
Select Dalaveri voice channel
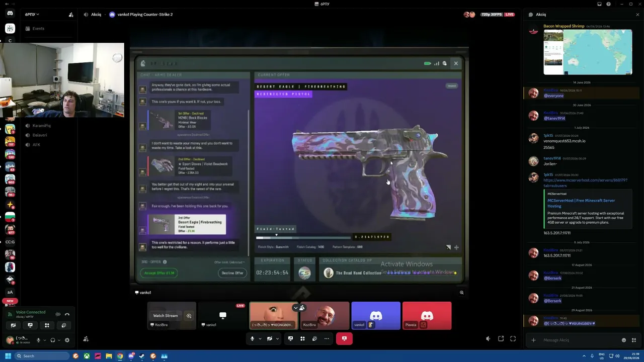click(x=40, y=135)
